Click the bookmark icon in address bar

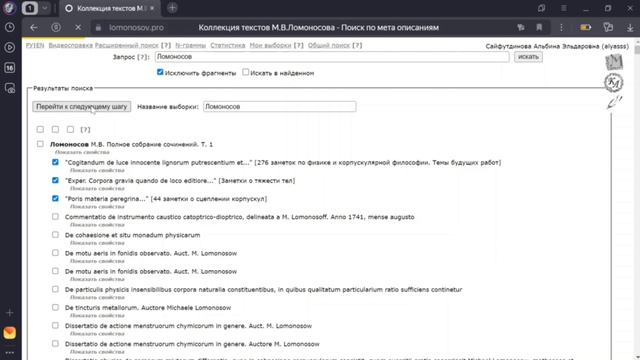point(539,27)
